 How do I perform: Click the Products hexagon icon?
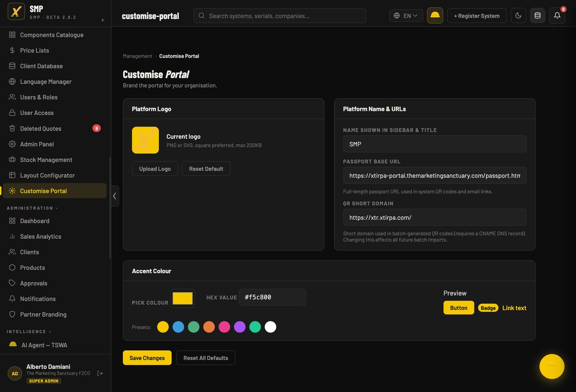click(x=12, y=268)
